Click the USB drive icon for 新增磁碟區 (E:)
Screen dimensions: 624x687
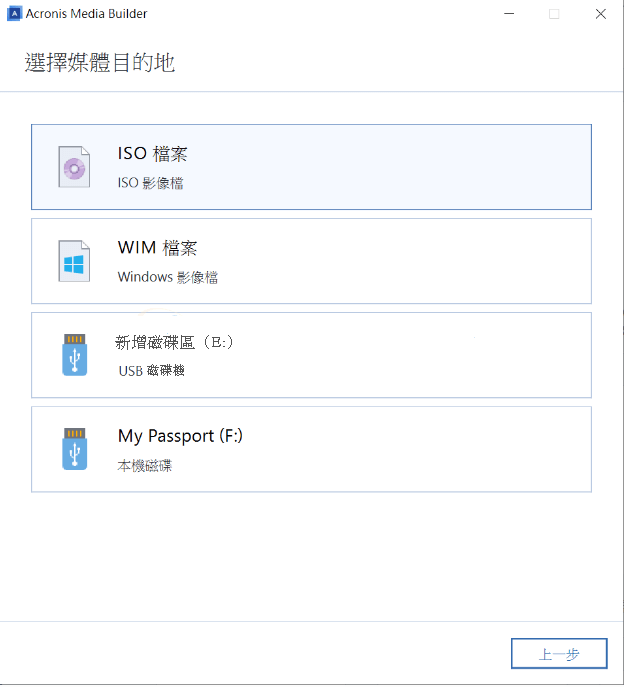(x=75, y=355)
